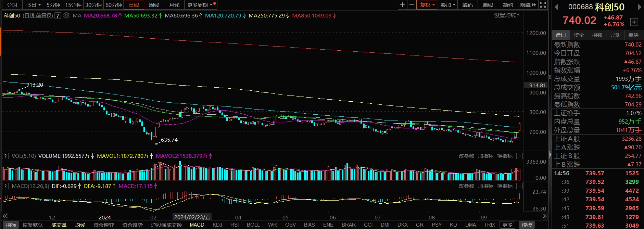The height and width of the screenshot is (229, 644).
Task: Select the 资金 tab in side panel
Action: coord(579,35)
